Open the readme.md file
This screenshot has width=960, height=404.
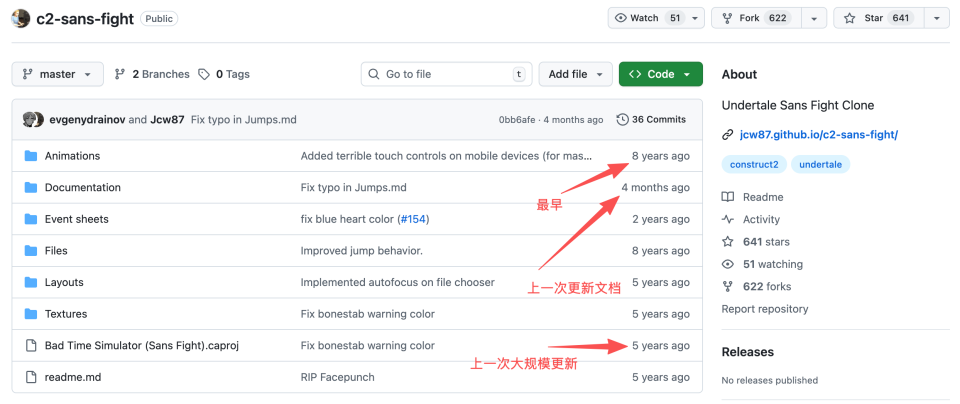72,377
